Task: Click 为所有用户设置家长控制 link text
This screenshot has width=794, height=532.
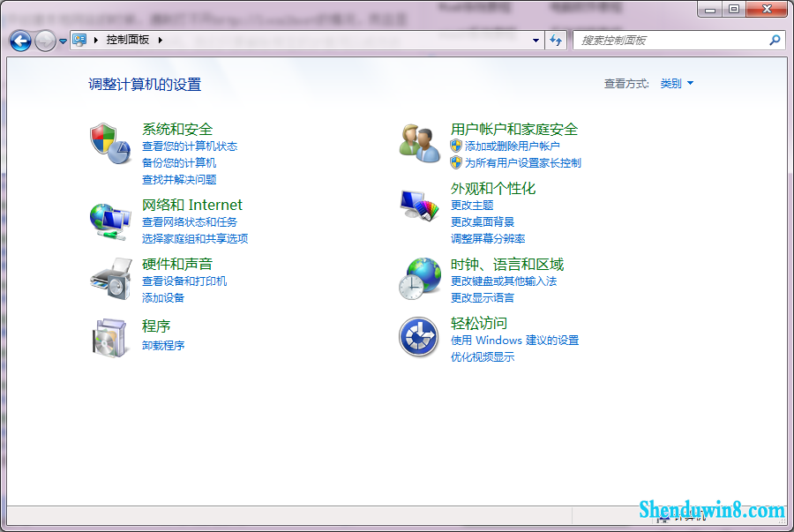Action: (x=522, y=163)
